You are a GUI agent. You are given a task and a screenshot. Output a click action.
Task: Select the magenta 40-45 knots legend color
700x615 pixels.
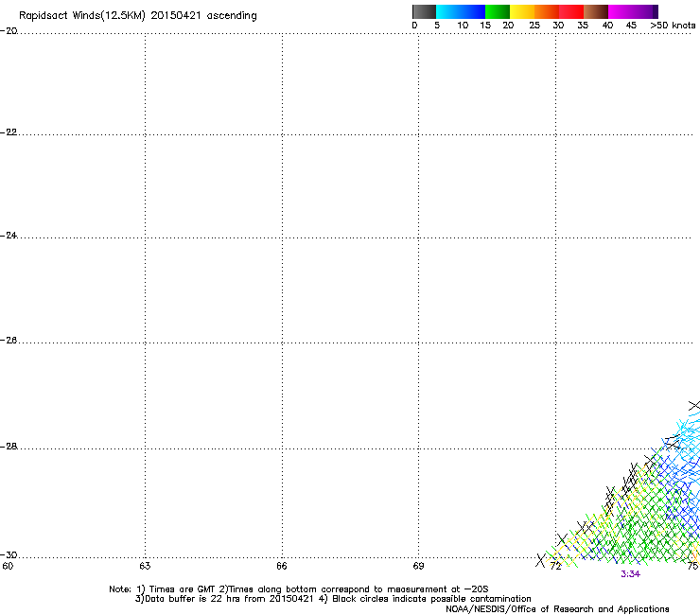coord(621,11)
